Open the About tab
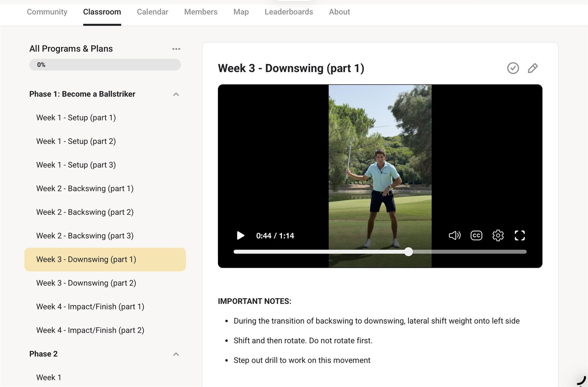Screen dimensions: 588x387 pyautogui.click(x=339, y=12)
